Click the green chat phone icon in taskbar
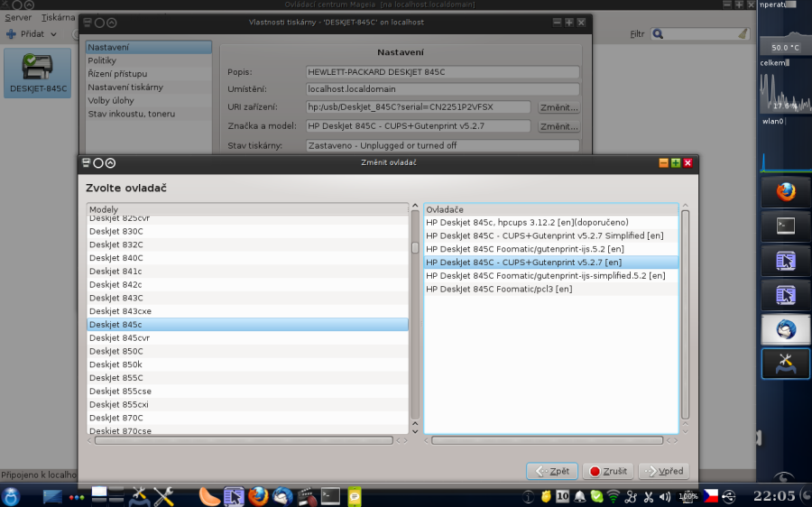The width and height of the screenshot is (812, 507). [x=355, y=496]
